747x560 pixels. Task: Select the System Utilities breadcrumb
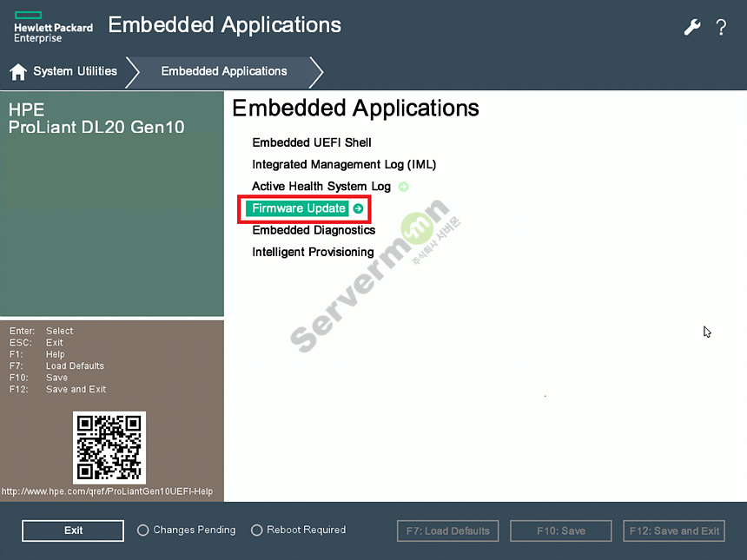point(75,71)
